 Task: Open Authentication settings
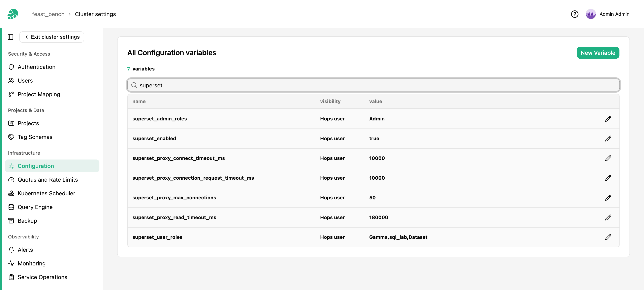52,67
